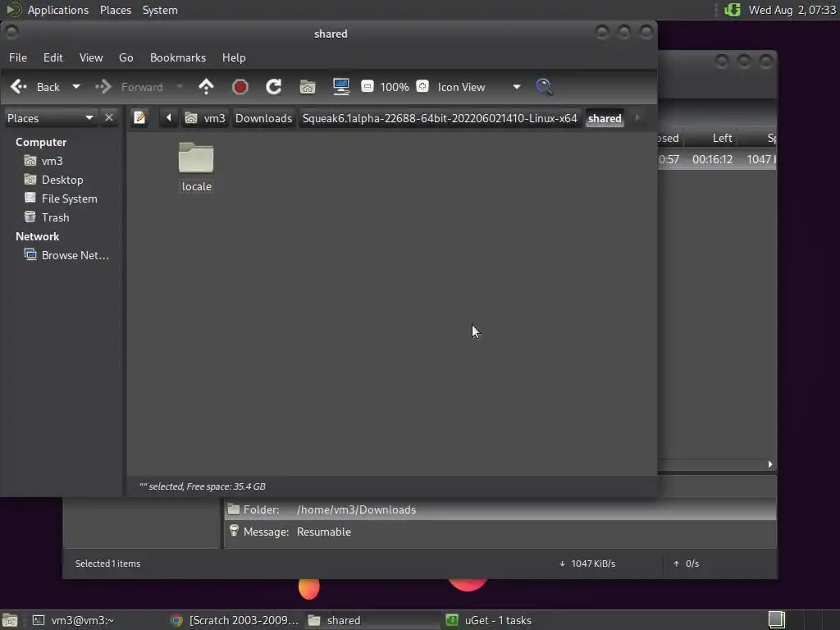Go up to parent folder arrow

coord(206,87)
